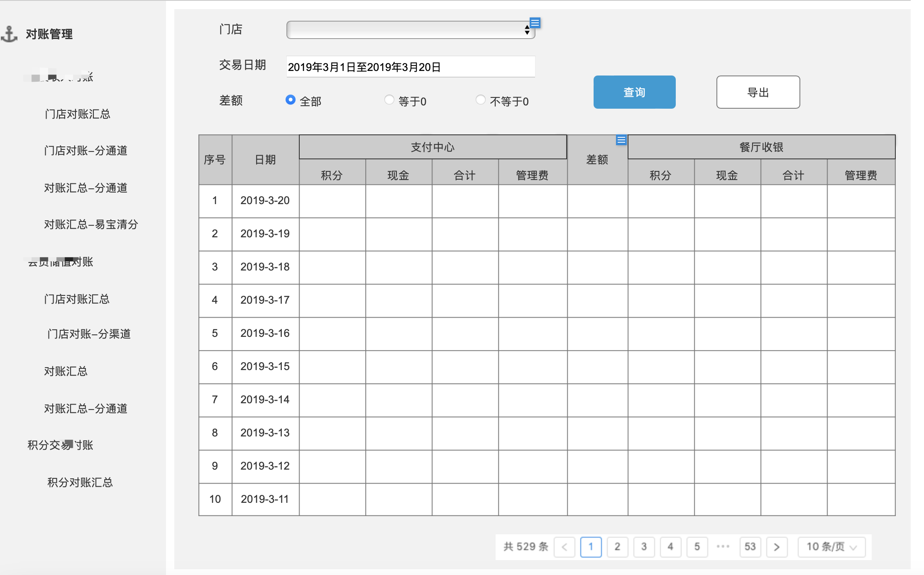Click the 支付中心 column group header
The image size is (924, 575).
(433, 147)
